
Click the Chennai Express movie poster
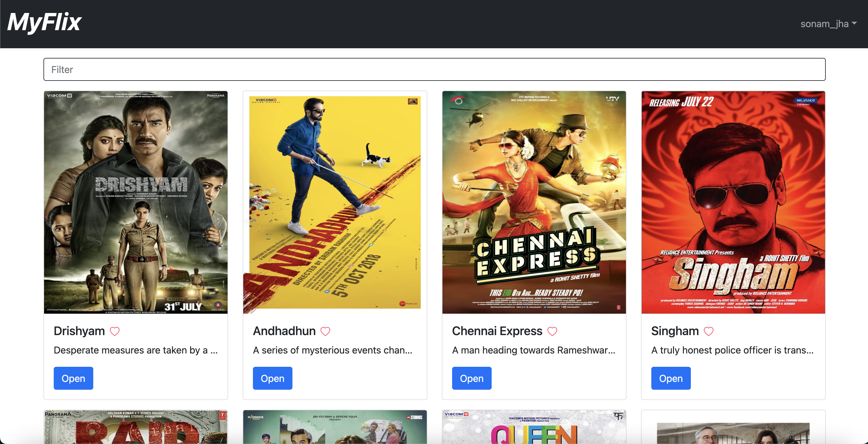(x=534, y=202)
